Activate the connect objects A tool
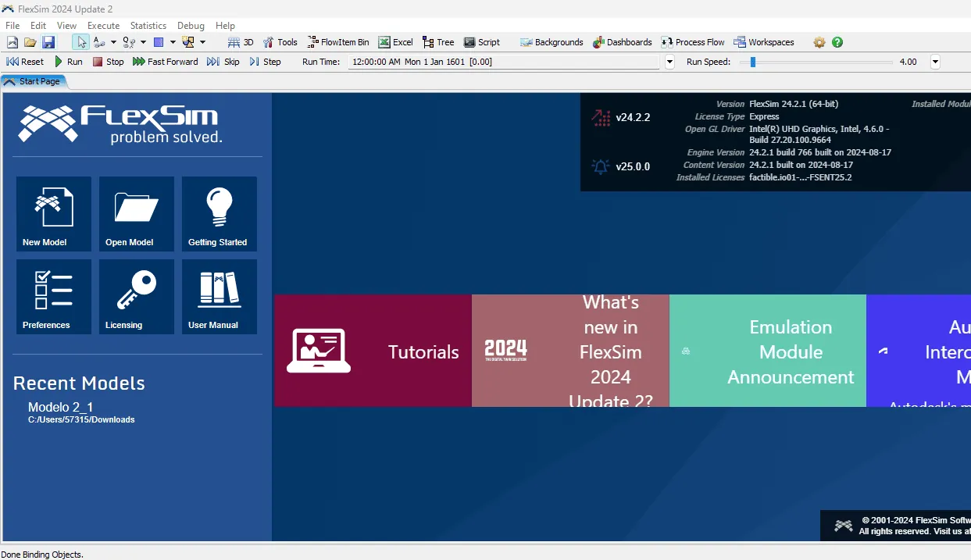 99,42
